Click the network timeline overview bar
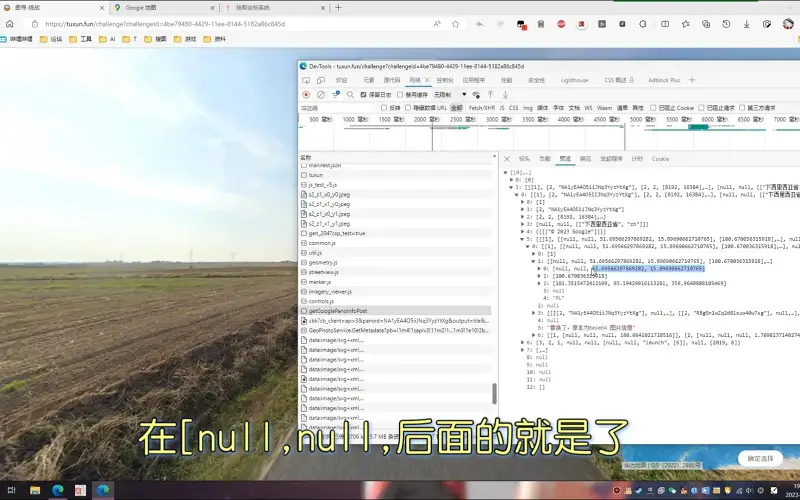The height and width of the screenshot is (500, 800). coord(548,135)
